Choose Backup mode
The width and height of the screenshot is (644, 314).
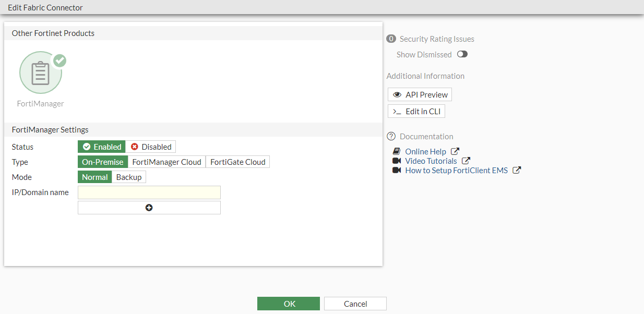click(129, 177)
